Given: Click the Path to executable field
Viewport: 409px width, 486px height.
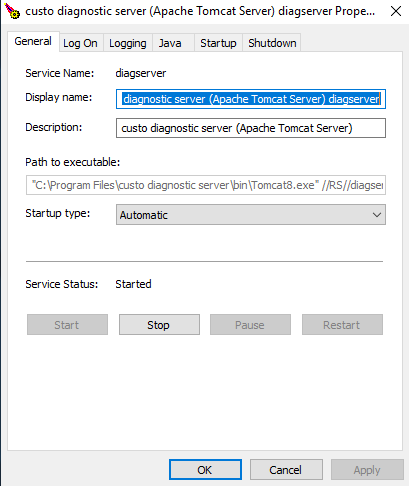Looking at the screenshot, I should point(206,185).
